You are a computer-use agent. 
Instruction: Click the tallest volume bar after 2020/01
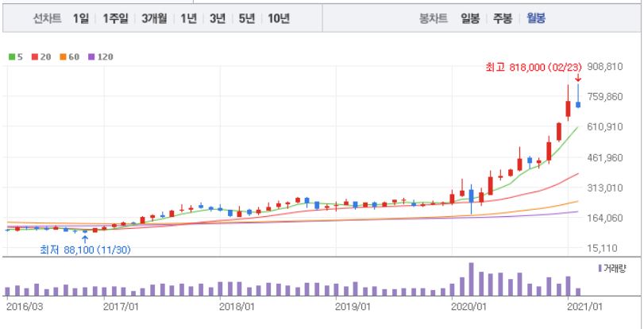471,279
